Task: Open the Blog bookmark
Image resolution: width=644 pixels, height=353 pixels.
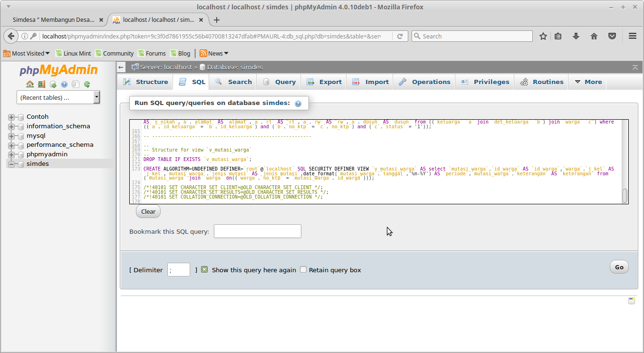Action: pyautogui.click(x=181, y=53)
